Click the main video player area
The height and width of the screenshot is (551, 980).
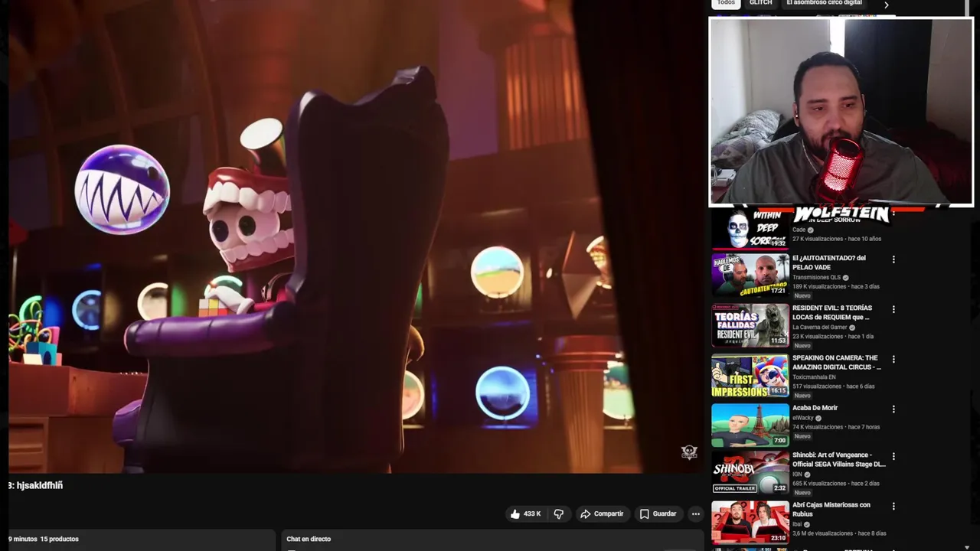tap(356, 236)
